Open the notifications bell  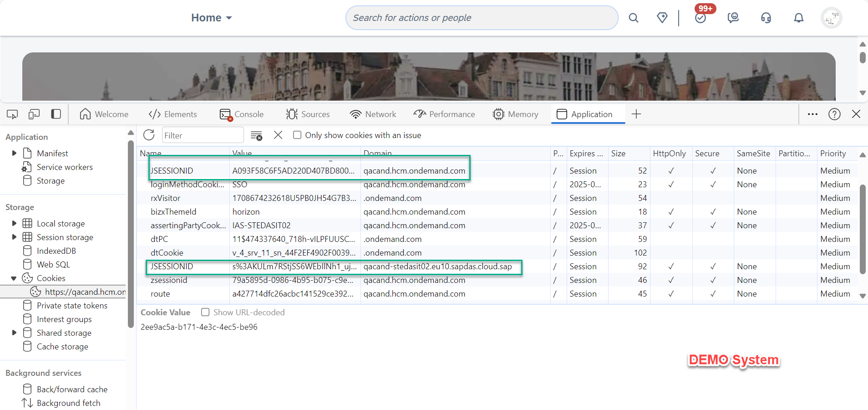(x=799, y=18)
